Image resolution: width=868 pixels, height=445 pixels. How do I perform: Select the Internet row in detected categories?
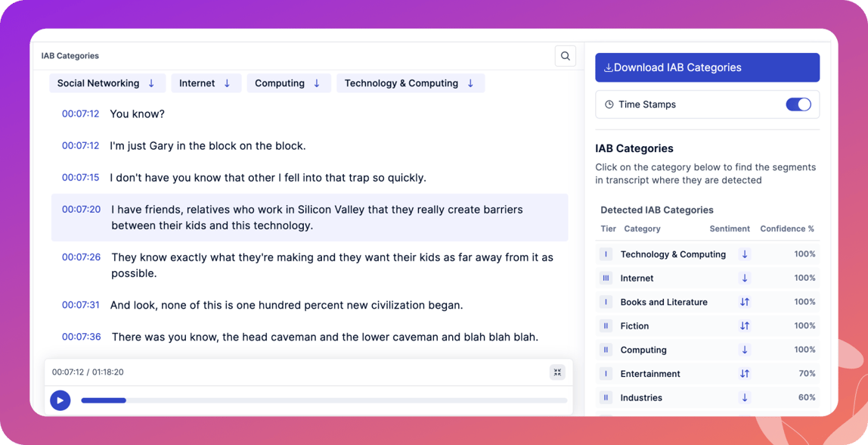(708, 278)
